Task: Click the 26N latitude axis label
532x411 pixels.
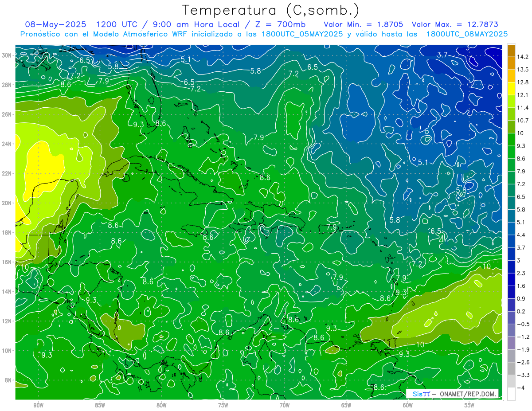Action: 7,114
